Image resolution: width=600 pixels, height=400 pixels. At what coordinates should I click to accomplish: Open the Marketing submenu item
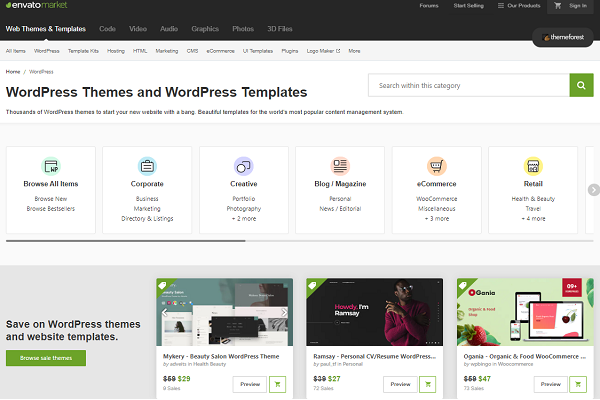tap(166, 51)
